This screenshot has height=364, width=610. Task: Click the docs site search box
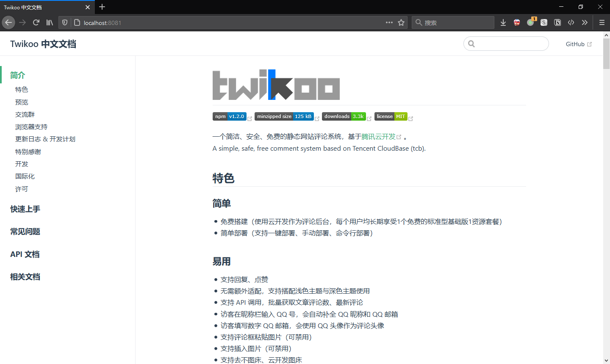point(506,44)
